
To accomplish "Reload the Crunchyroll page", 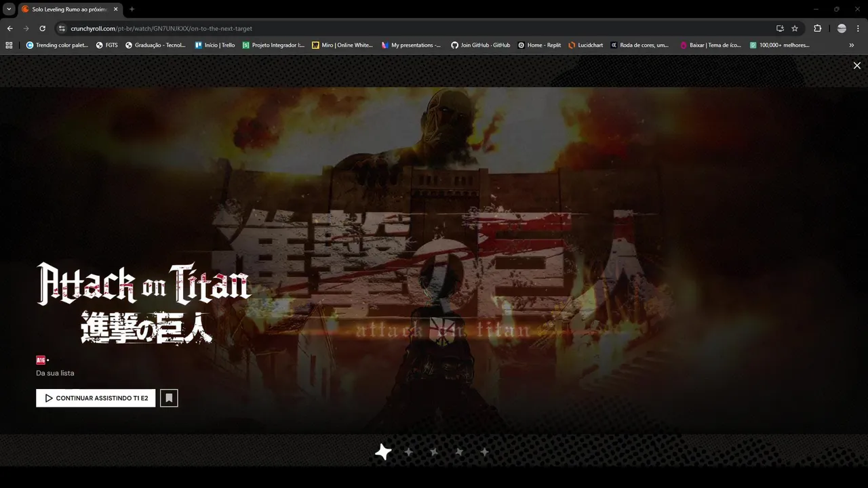I will (x=42, y=28).
